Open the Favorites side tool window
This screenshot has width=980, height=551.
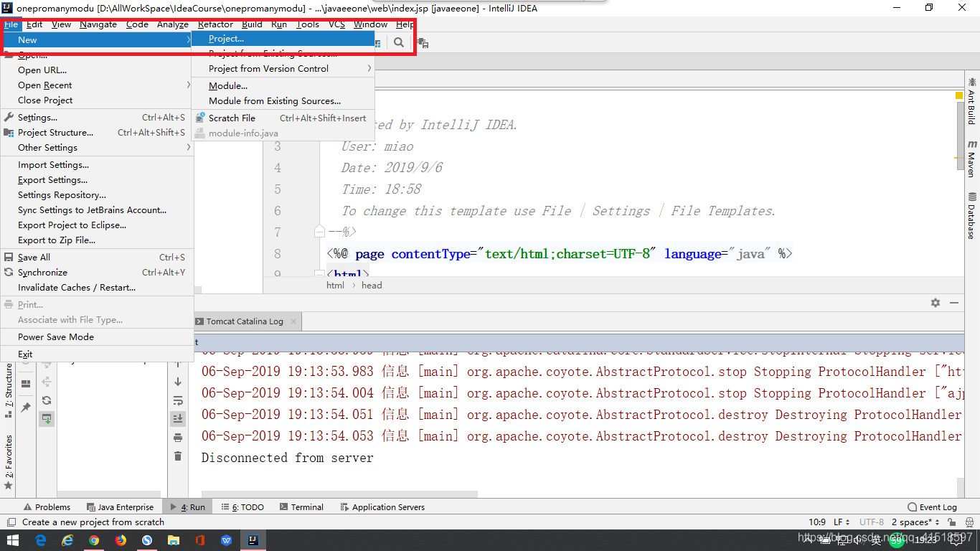point(9,461)
